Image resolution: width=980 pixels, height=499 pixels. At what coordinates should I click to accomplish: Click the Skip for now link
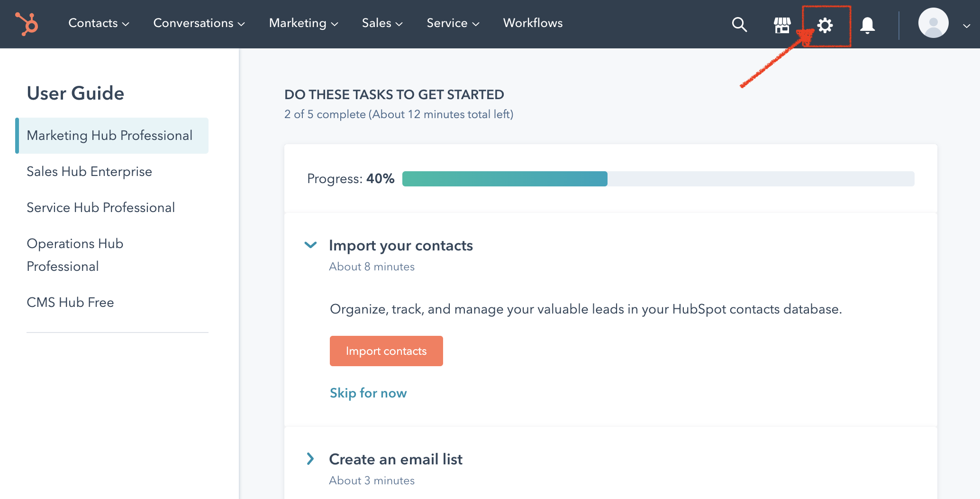click(x=368, y=393)
